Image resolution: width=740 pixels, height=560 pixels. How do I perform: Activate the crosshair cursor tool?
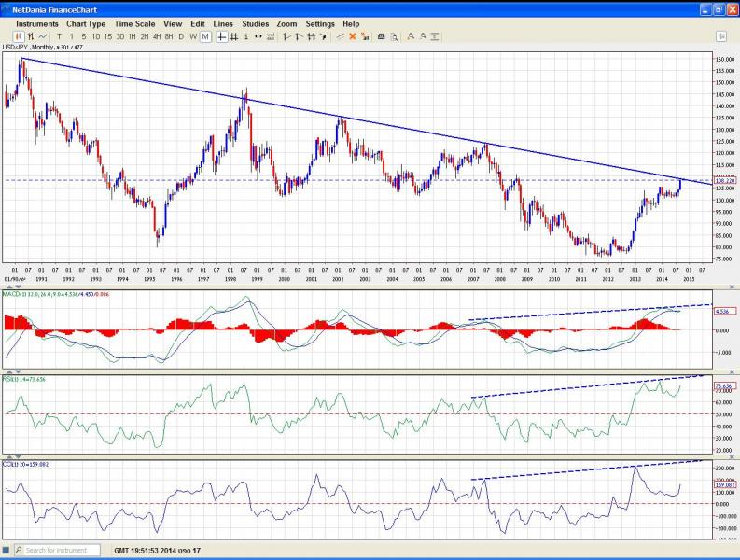(x=221, y=36)
